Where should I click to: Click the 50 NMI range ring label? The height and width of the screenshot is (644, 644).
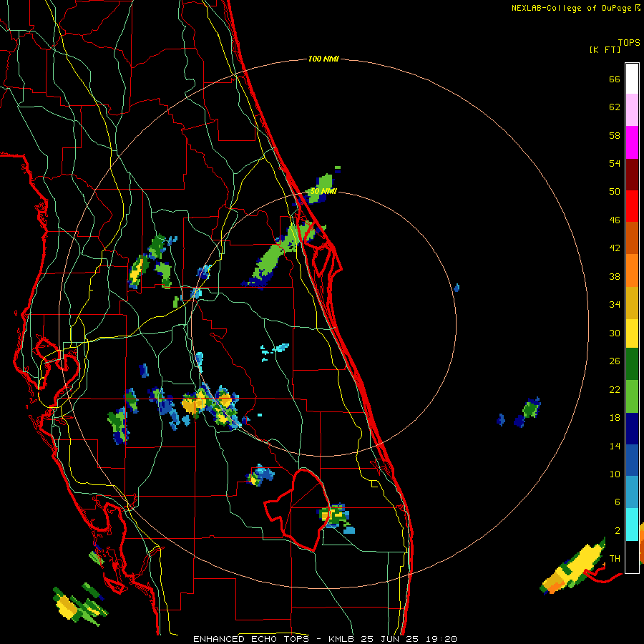pyautogui.click(x=323, y=191)
